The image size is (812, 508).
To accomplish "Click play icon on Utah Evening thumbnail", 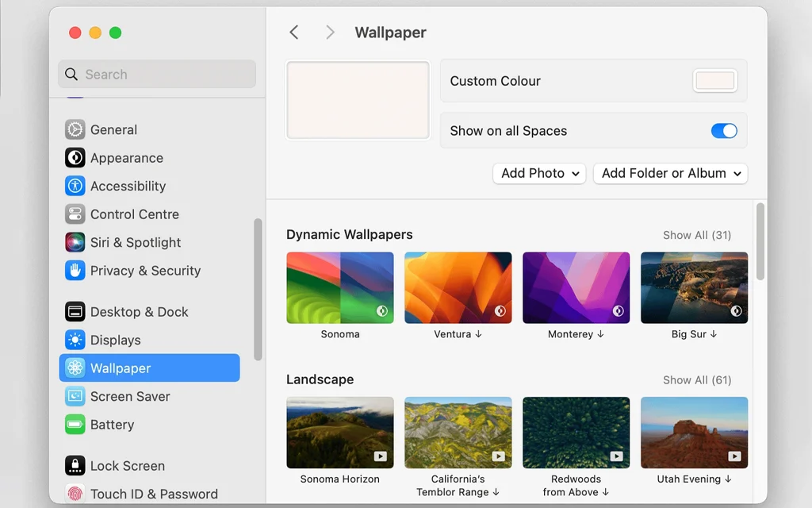I will click(735, 456).
